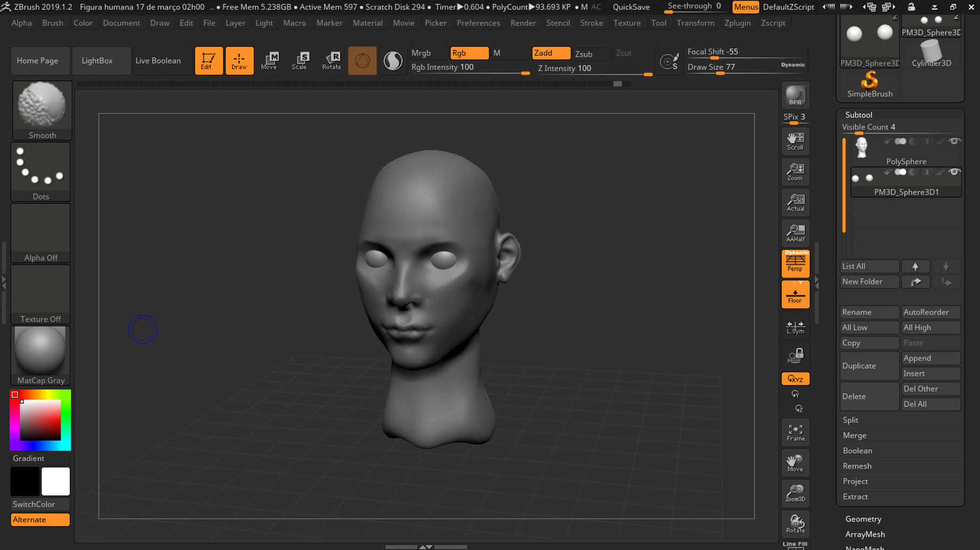Hide the PolySphere subtool eye
The image size is (980, 550).
[954, 141]
